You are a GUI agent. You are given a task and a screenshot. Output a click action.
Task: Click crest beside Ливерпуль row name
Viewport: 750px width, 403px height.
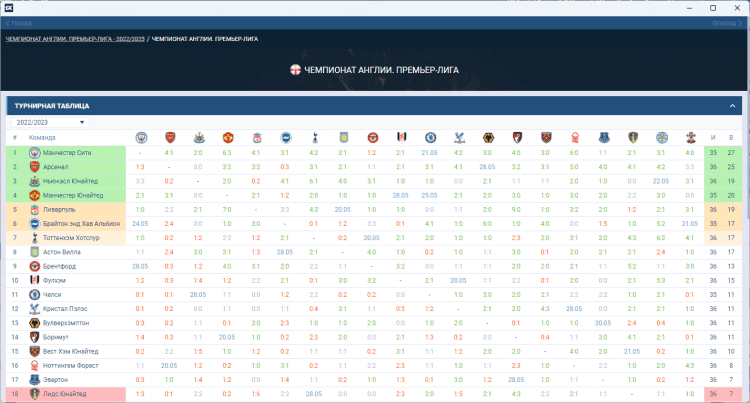pyautogui.click(x=34, y=209)
